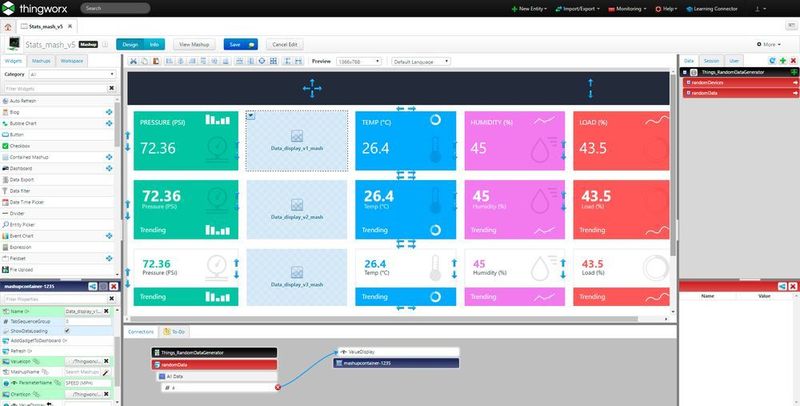Open the Preview resolution dropdown
800x406 pixels.
coord(359,61)
